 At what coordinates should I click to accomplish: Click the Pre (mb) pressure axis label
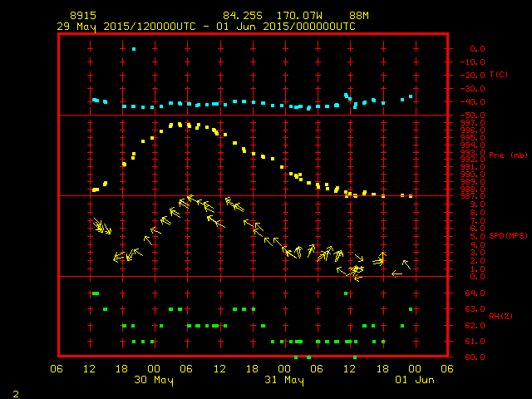[x=508, y=155]
